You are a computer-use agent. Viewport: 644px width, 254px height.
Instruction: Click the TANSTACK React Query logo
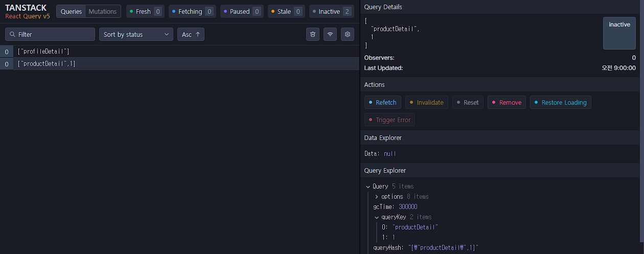click(x=28, y=12)
